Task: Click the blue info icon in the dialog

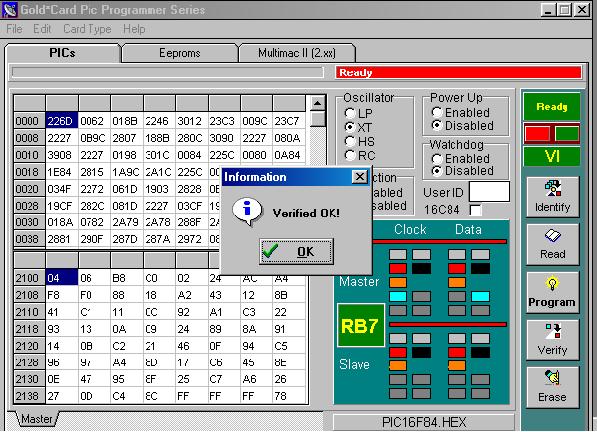Action: coord(247,212)
